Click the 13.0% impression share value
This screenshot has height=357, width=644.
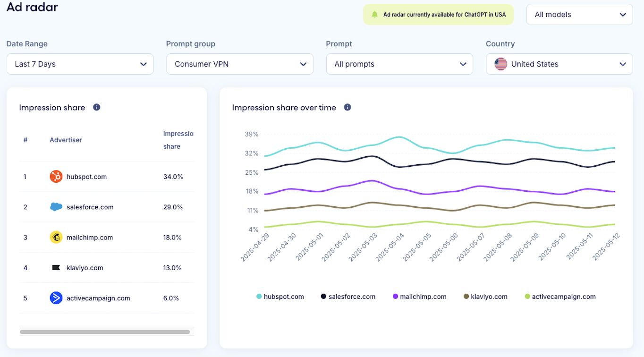173,268
